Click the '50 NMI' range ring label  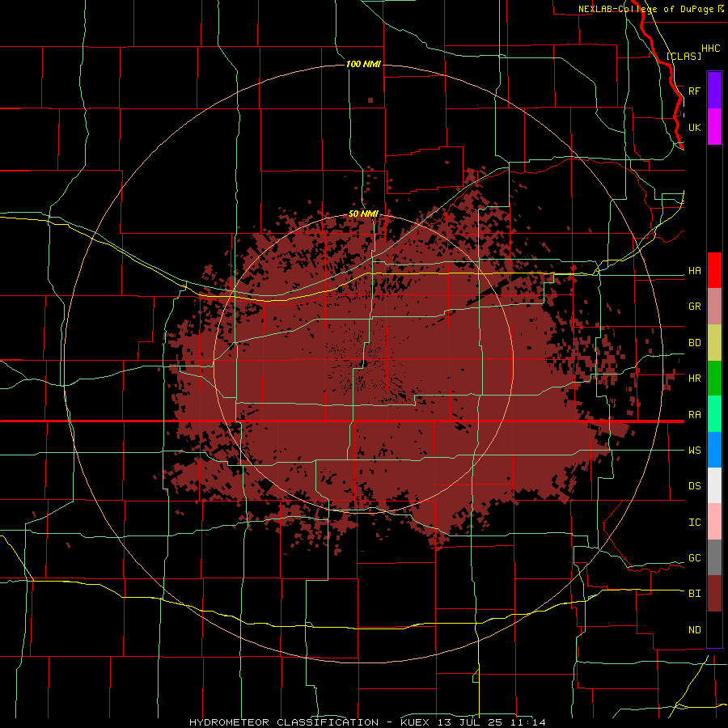point(363,214)
